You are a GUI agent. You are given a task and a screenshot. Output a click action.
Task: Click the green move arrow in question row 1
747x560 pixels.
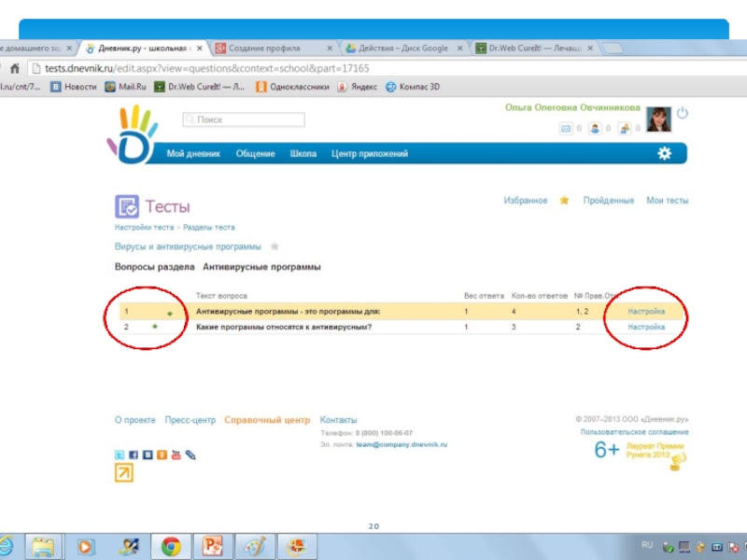(169, 313)
